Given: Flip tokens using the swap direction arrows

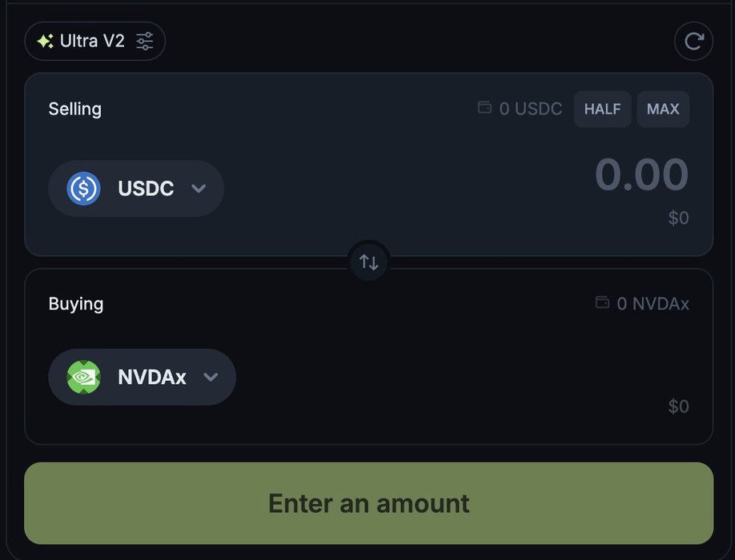Looking at the screenshot, I should coord(369,262).
